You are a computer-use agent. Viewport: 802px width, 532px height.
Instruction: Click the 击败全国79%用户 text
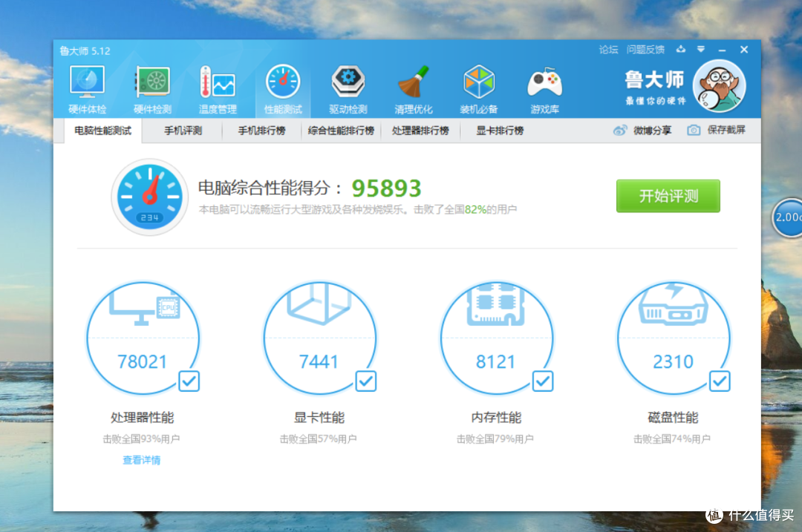[x=495, y=439]
